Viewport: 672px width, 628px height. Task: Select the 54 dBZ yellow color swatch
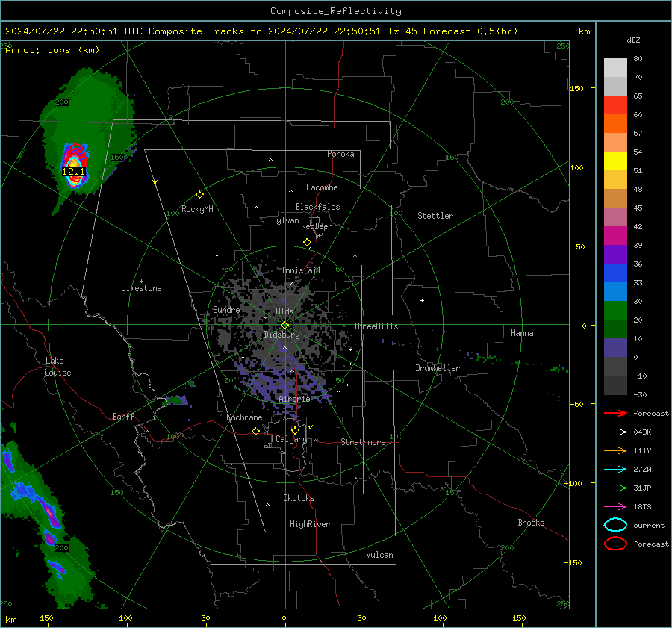point(615,161)
